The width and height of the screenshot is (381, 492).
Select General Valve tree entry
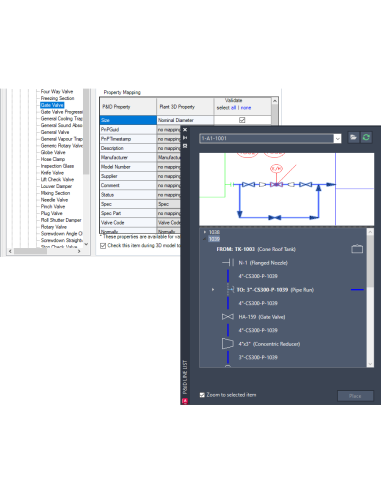(x=55, y=132)
